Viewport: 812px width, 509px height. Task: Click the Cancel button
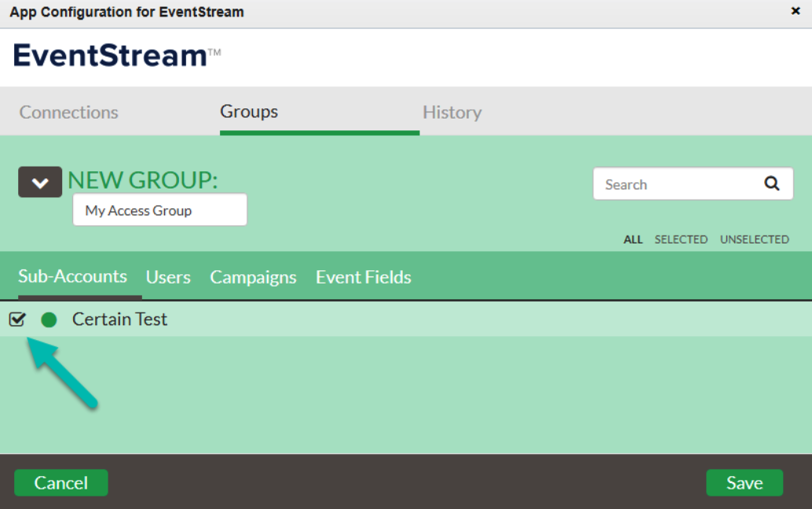point(61,482)
